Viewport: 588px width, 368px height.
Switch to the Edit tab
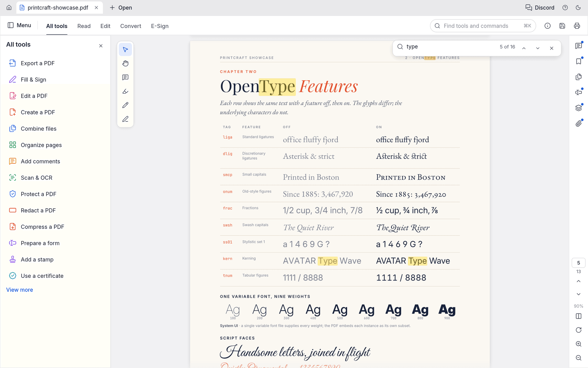click(x=105, y=26)
